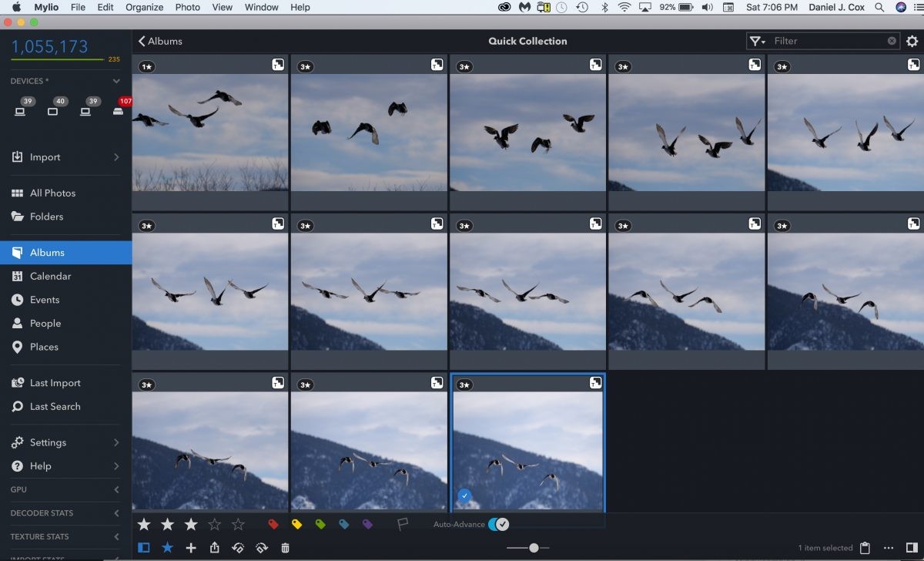Open the File menu

click(x=78, y=7)
